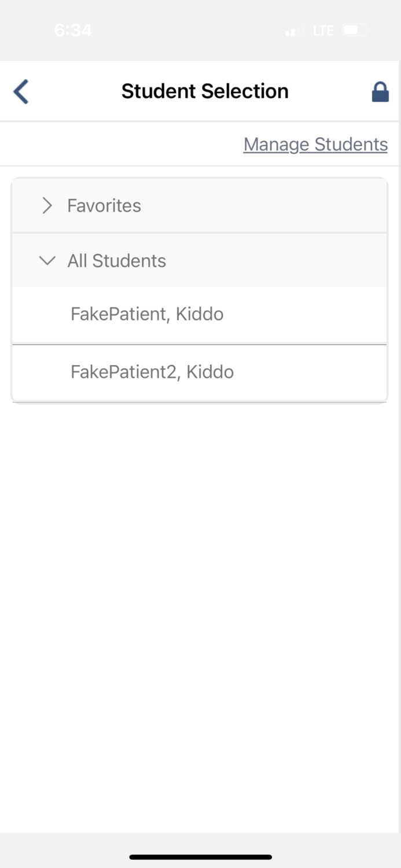The width and height of the screenshot is (401, 868).
Task: Toggle the All Students section label
Action: point(116,261)
